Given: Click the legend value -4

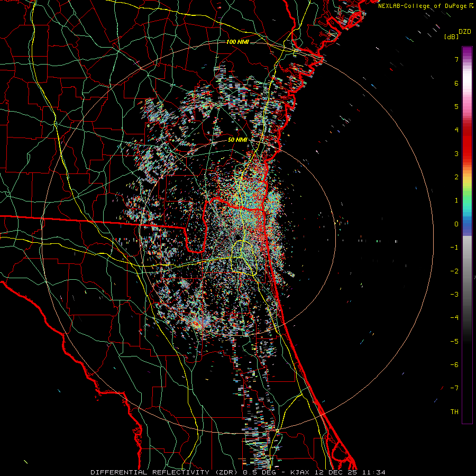Looking at the screenshot, I should [x=454, y=318].
